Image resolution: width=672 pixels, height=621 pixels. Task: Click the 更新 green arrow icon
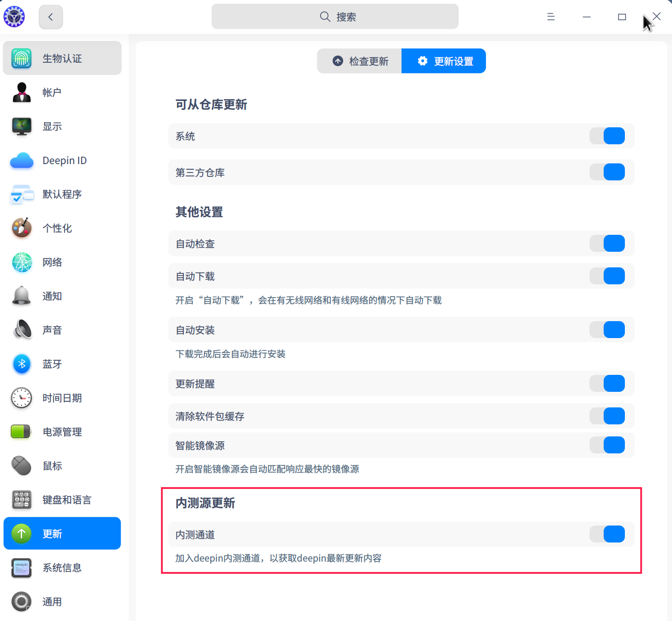click(22, 534)
